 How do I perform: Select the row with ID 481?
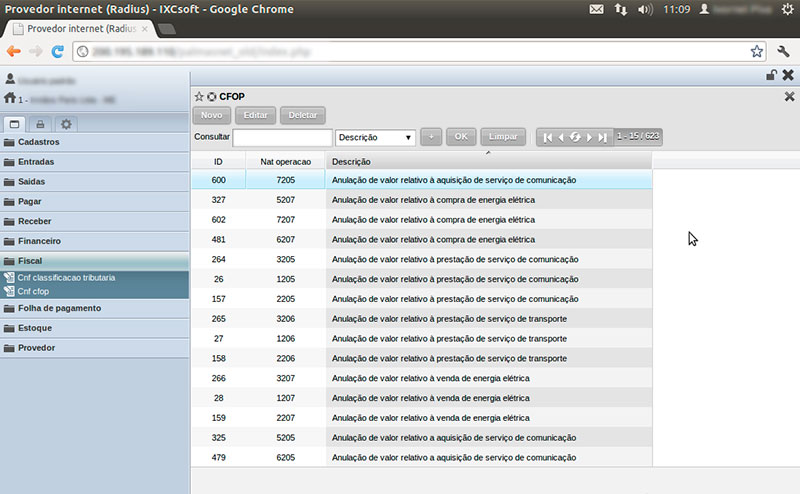pos(422,239)
